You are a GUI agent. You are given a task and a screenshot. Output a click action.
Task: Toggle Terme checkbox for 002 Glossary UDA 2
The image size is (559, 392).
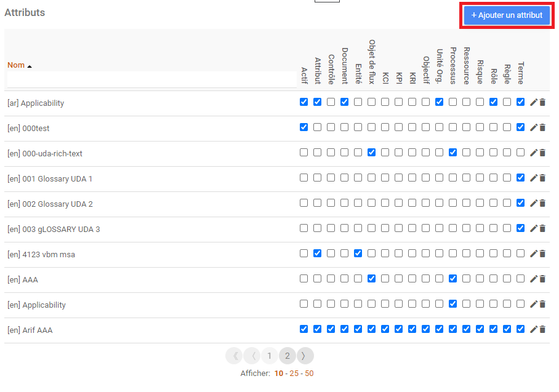(520, 203)
